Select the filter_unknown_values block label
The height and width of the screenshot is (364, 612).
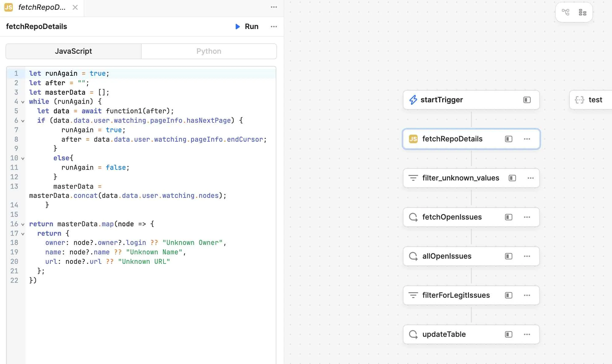pos(461,178)
